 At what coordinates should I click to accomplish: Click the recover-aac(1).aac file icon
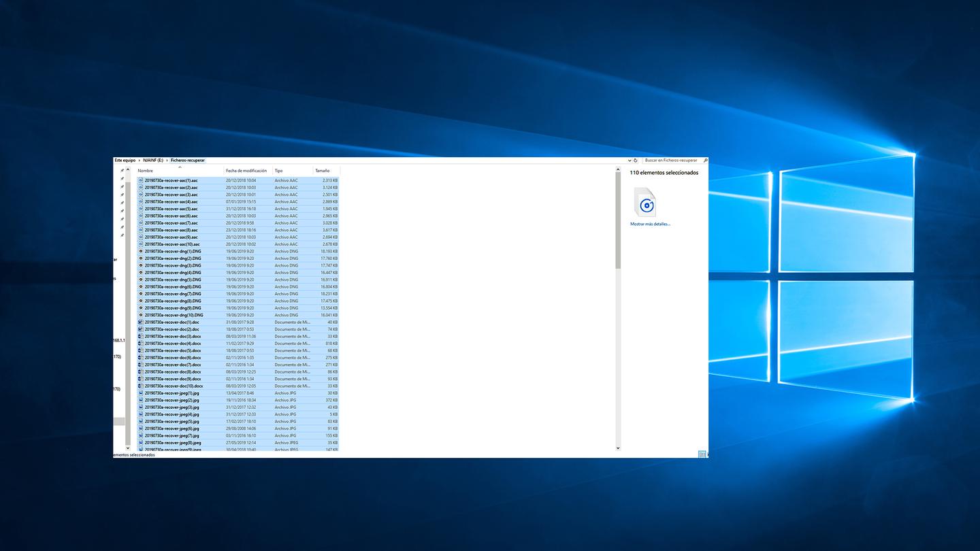tap(141, 180)
